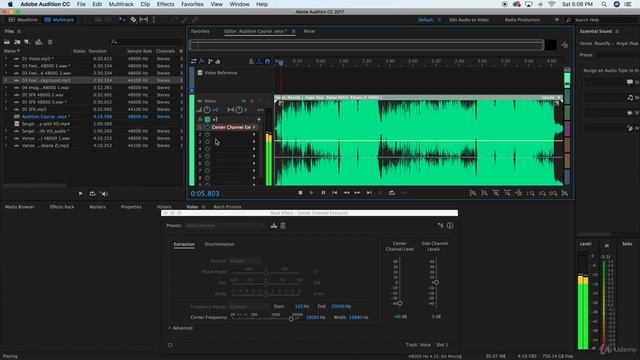The height and width of the screenshot is (360, 640).
Task: Toggle Auto-Play speaker icon in Files panel
Action: [x=104, y=193]
